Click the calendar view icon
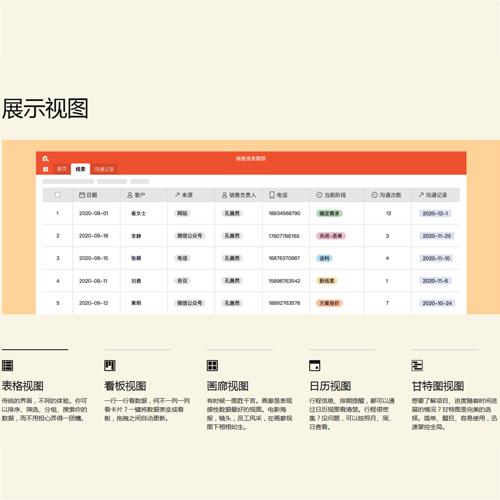Viewport: 500px width, 500px height. click(x=315, y=365)
